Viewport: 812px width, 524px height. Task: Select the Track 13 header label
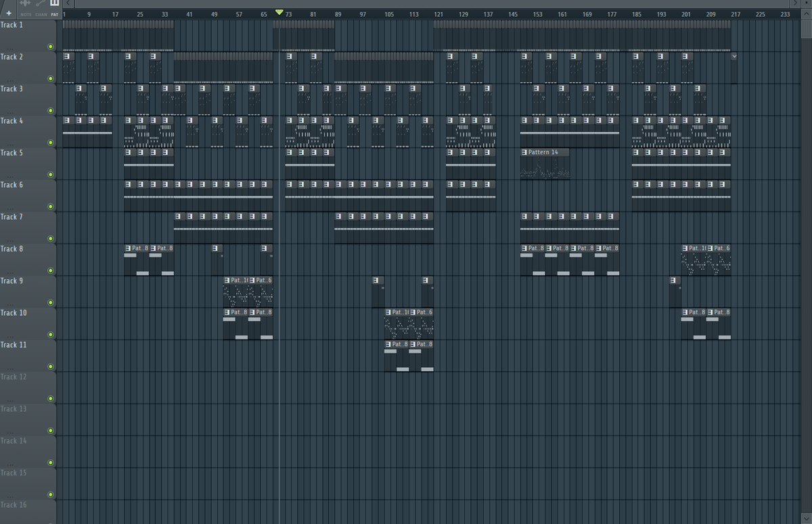(x=13, y=408)
